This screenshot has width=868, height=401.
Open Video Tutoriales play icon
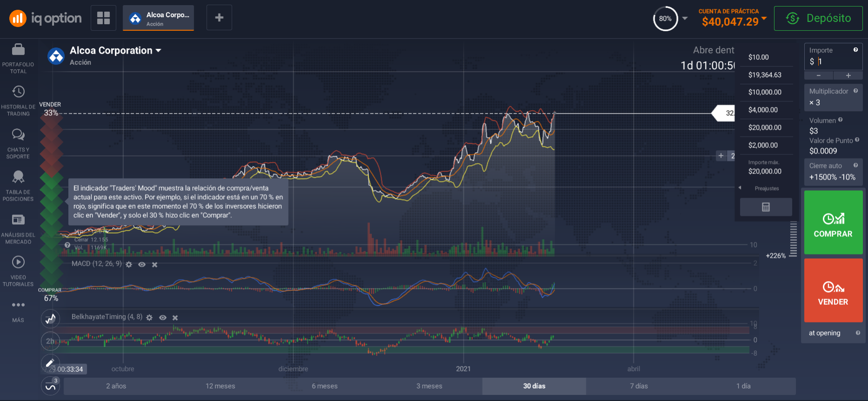(x=18, y=262)
